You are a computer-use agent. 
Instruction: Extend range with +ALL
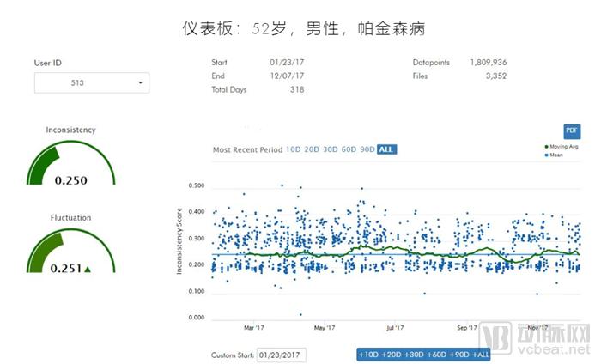(x=481, y=355)
